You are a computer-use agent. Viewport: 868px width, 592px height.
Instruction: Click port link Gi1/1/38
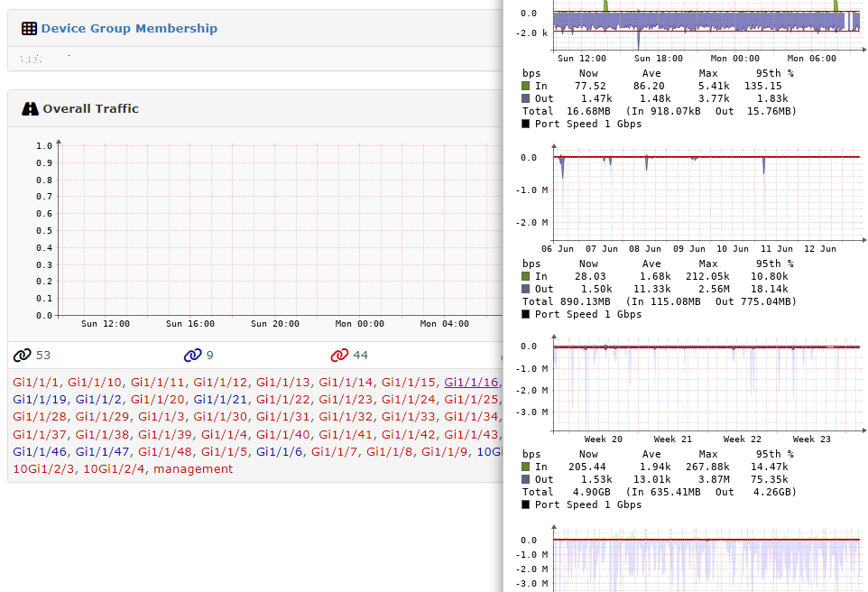click(102, 435)
